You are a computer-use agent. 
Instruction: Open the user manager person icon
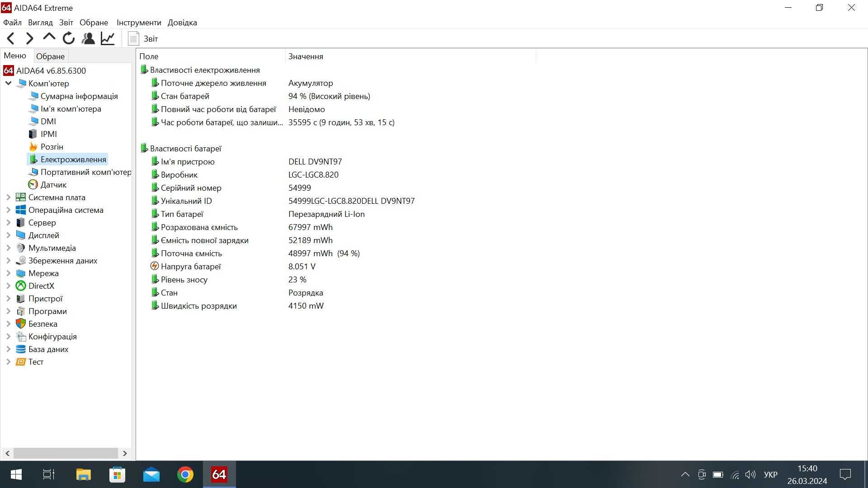coord(88,38)
